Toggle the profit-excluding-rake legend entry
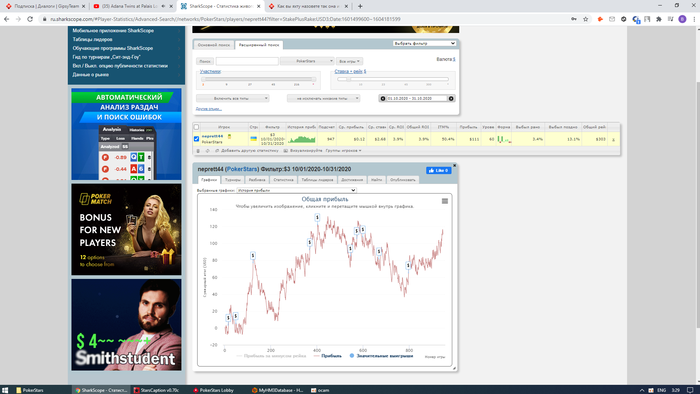The height and width of the screenshot is (394, 700). (271, 356)
